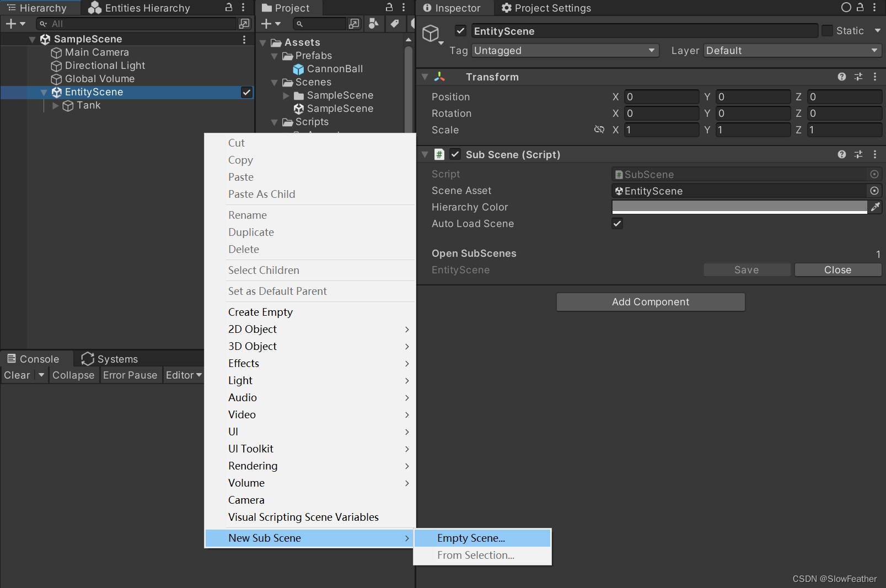The width and height of the screenshot is (886, 588).
Task: Click the Project panel vertical scrollbar
Action: point(409,88)
